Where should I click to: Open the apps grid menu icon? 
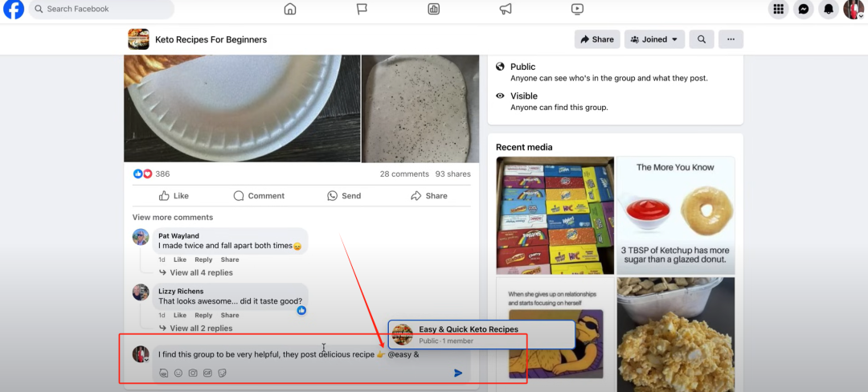point(778,10)
